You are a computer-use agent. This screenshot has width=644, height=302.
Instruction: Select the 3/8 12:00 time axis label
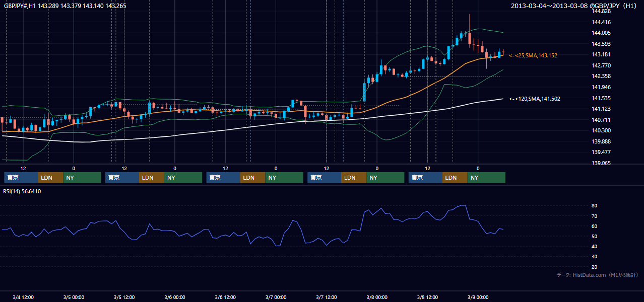pyautogui.click(x=427, y=297)
